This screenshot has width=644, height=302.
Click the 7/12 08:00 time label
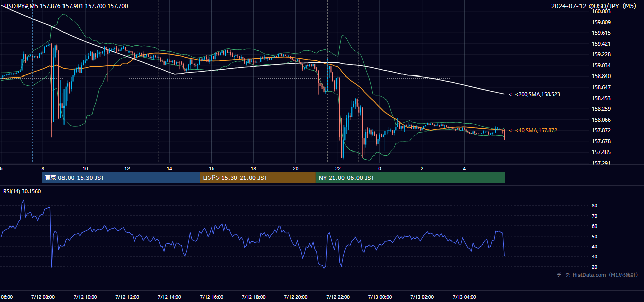[x=42, y=297]
